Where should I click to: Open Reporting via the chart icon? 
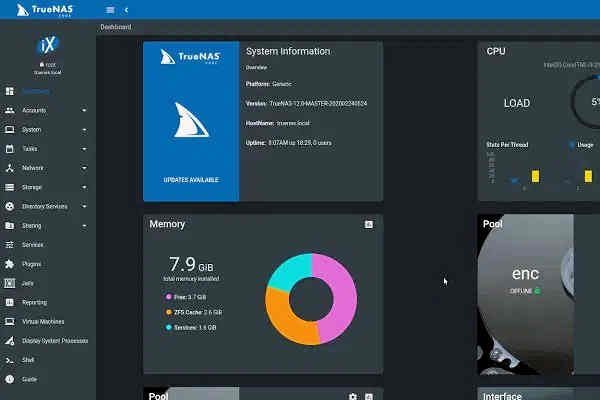tap(10, 302)
